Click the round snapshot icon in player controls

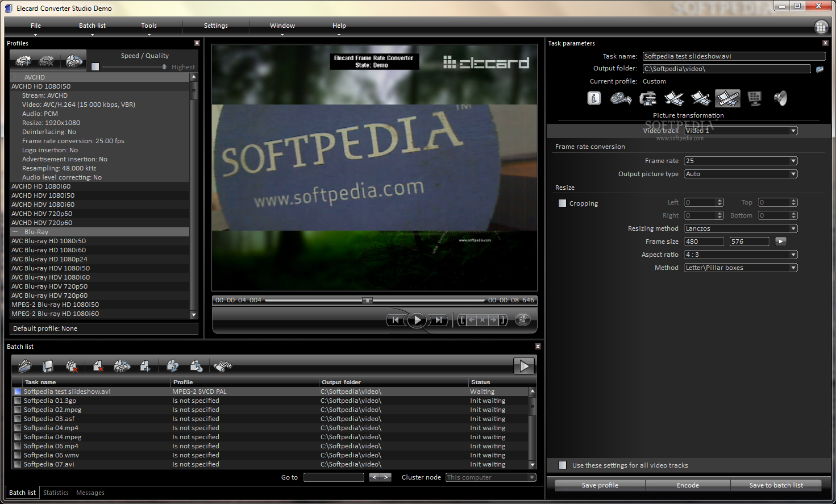523,320
